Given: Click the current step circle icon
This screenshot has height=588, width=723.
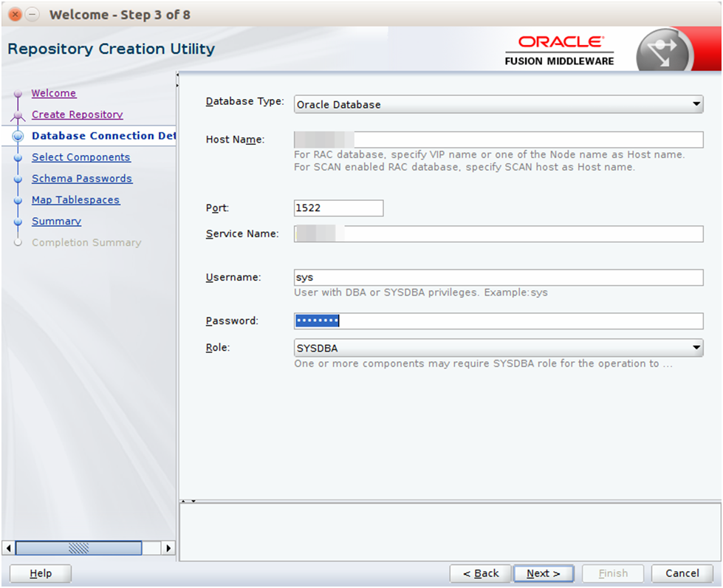Looking at the screenshot, I should [x=18, y=136].
